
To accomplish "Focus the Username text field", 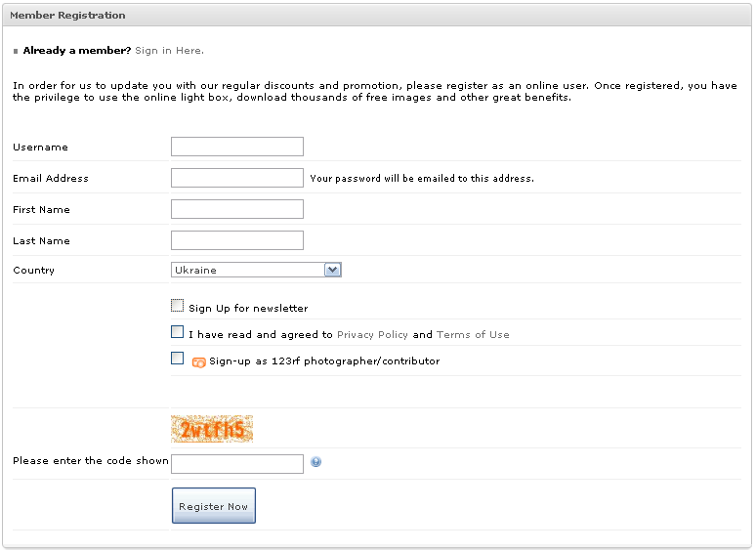I will (x=237, y=147).
